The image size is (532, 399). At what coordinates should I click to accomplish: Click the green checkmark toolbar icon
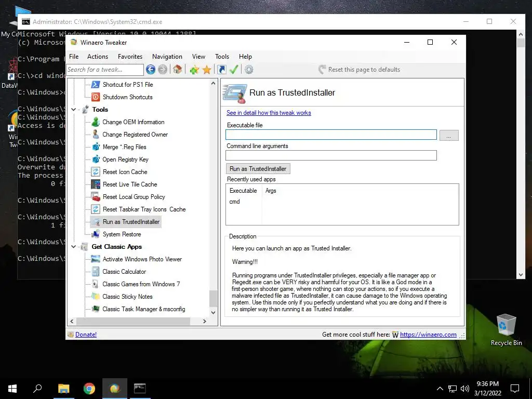click(234, 70)
